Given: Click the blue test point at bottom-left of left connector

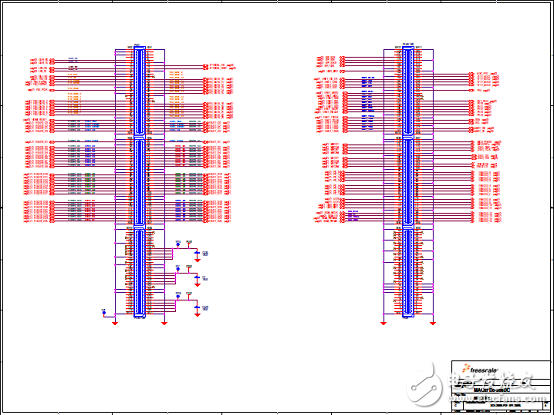Looking at the screenshot, I should pyautogui.click(x=104, y=313).
